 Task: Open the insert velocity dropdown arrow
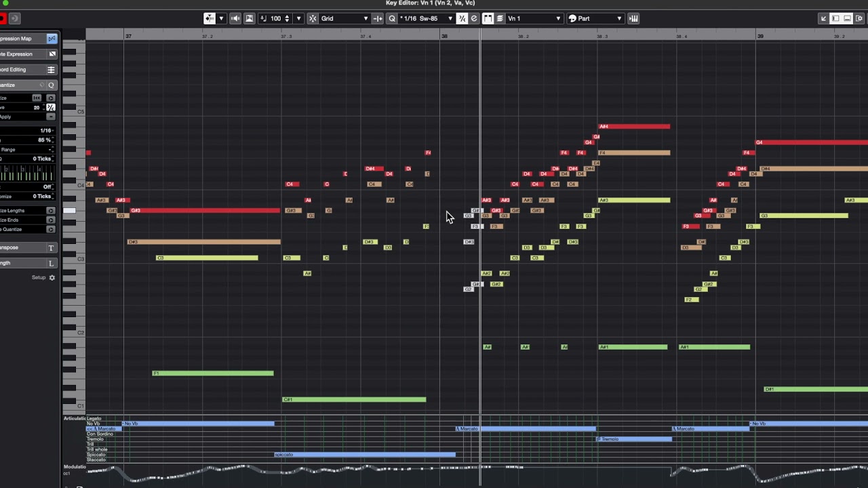point(298,18)
